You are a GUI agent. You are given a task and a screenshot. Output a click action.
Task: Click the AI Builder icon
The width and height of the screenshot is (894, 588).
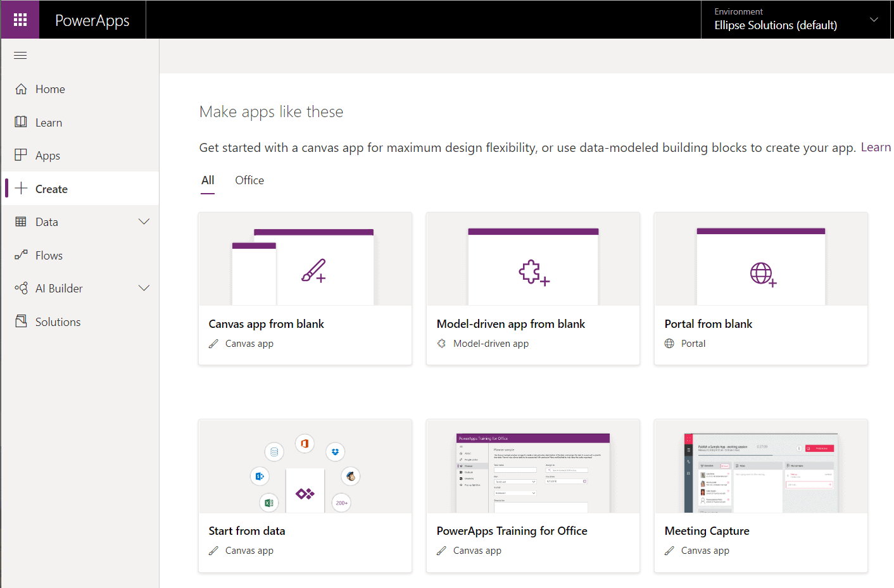click(21, 288)
